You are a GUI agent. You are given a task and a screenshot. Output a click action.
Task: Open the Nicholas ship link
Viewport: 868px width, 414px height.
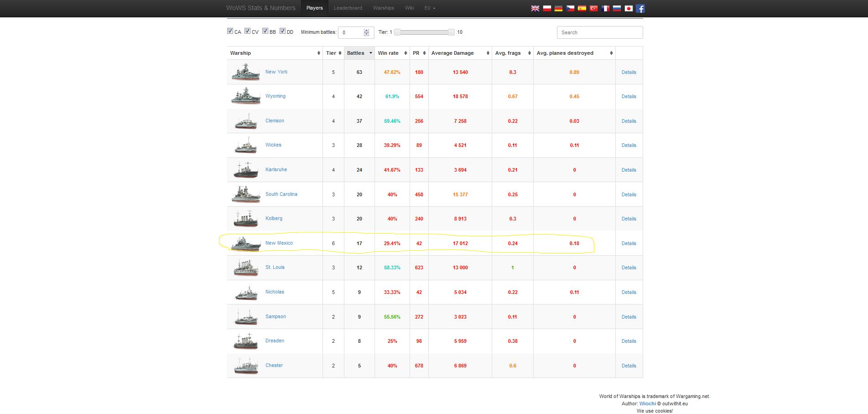(x=275, y=292)
